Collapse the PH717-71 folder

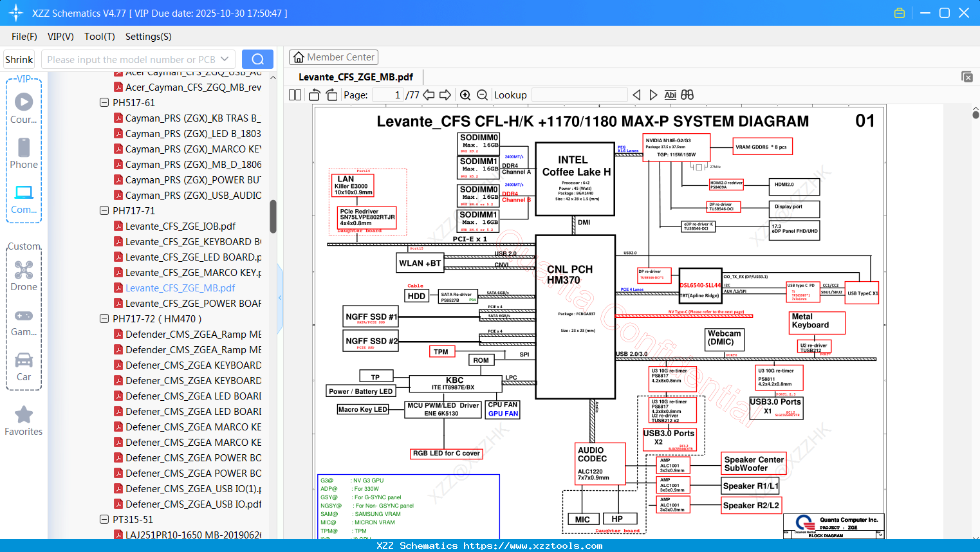click(x=104, y=210)
